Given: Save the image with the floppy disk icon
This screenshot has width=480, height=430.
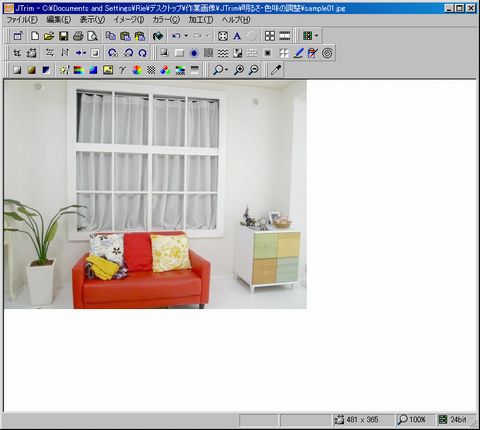Looking at the screenshot, I should tap(63, 36).
